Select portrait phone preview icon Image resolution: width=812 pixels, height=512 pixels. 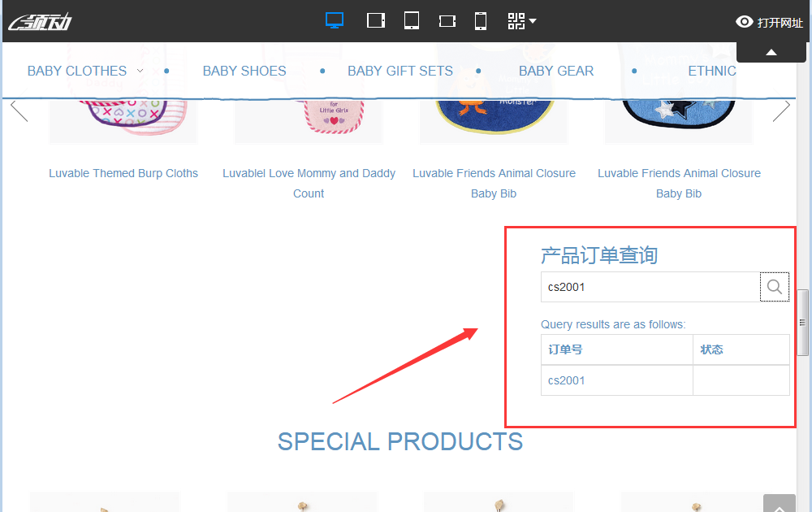pyautogui.click(x=481, y=21)
